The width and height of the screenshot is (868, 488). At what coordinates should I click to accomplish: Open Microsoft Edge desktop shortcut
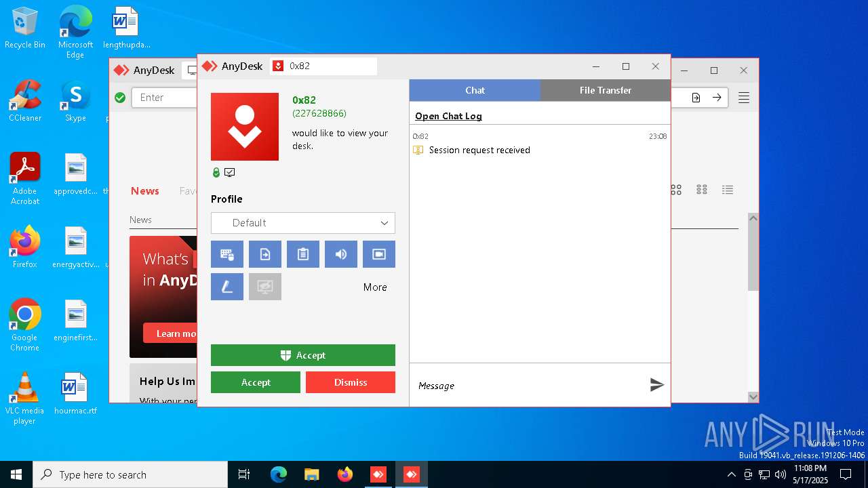[75, 32]
